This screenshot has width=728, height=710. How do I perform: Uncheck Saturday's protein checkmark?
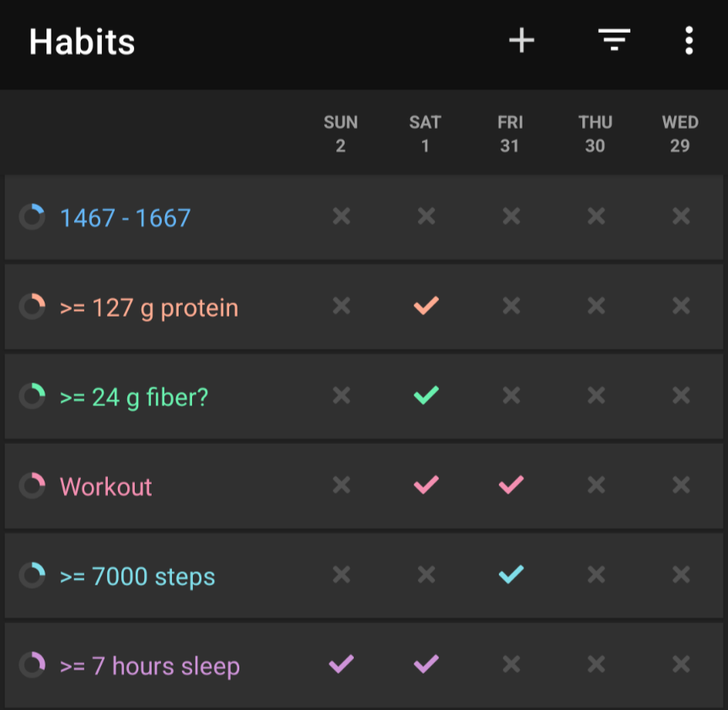426,307
